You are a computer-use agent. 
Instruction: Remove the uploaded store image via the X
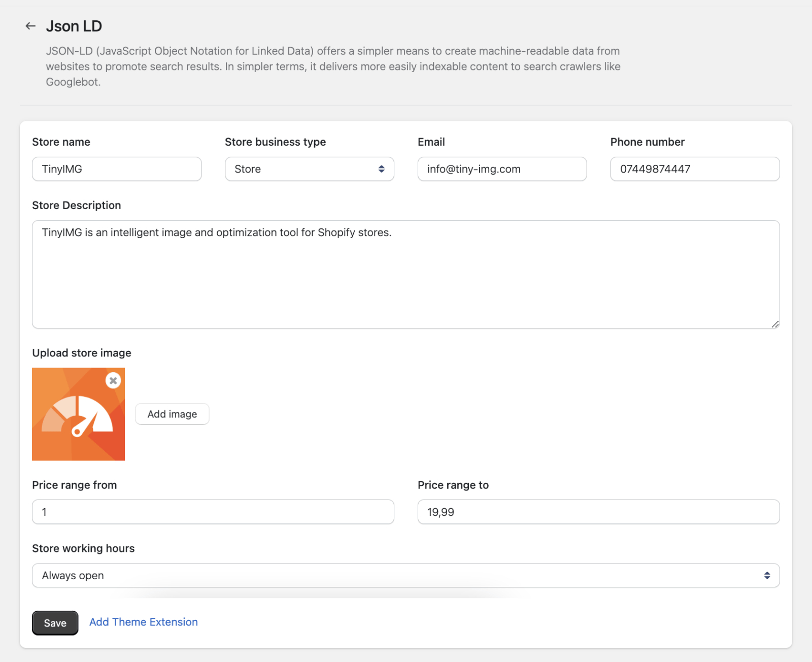pyautogui.click(x=113, y=380)
